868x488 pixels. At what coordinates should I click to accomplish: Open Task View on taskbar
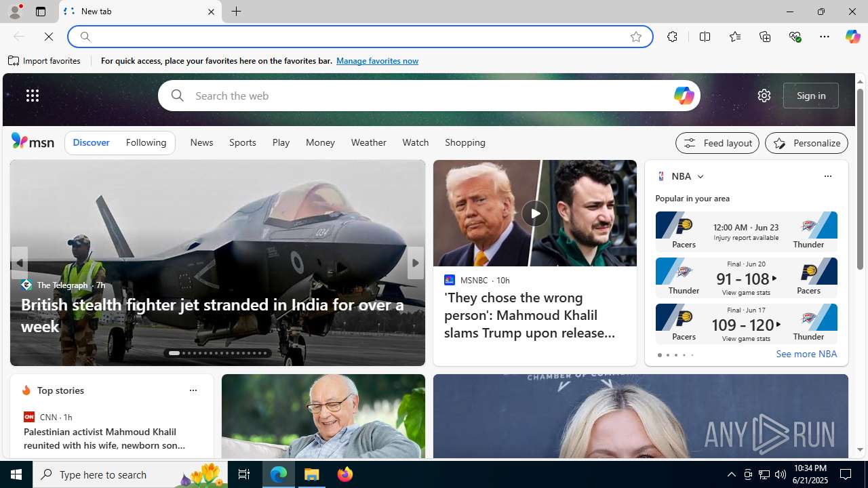coord(243,474)
